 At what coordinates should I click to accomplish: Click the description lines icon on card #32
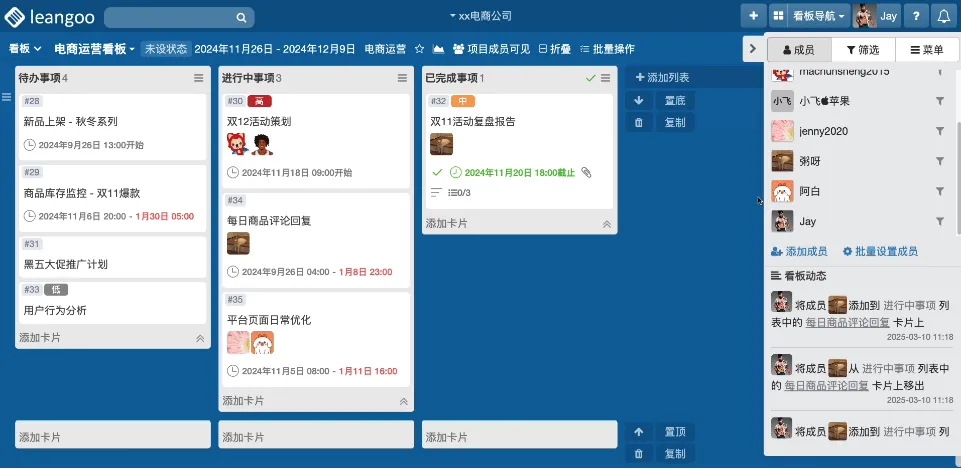pos(436,193)
